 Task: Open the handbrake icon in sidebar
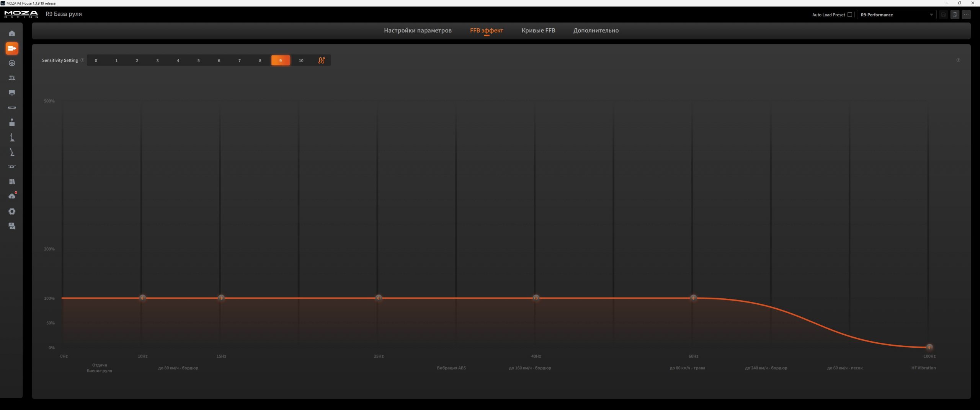click(12, 152)
